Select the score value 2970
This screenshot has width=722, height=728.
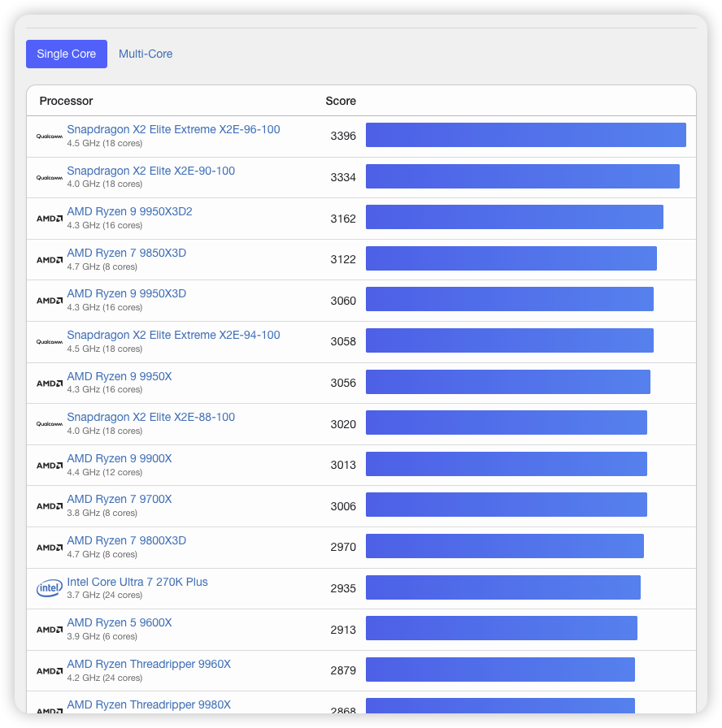343,547
